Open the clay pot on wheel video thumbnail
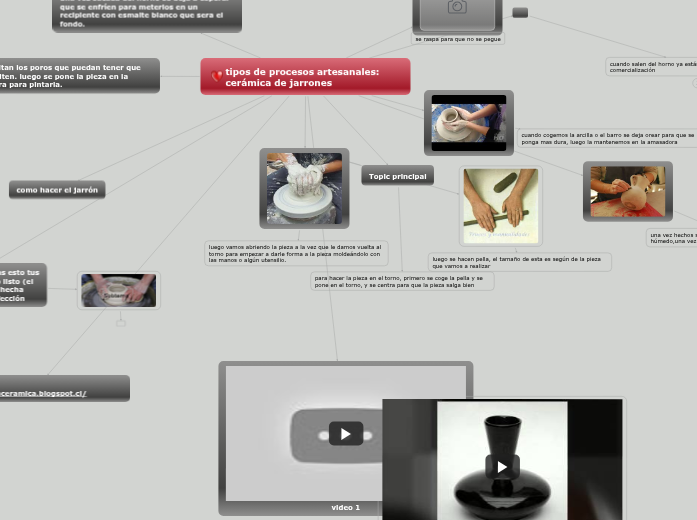 pos(468,122)
